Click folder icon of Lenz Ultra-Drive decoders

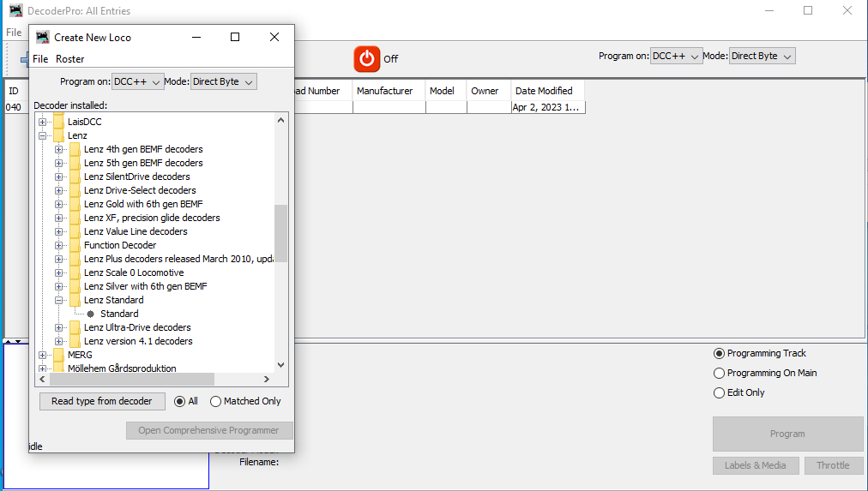click(x=75, y=327)
